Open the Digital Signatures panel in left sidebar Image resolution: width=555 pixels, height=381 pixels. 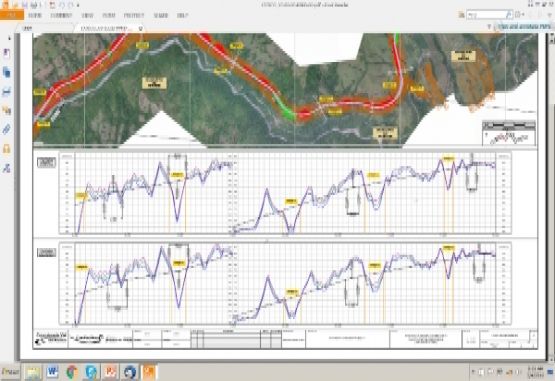7,168
